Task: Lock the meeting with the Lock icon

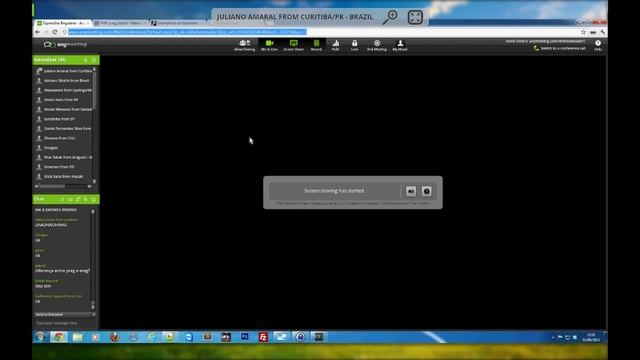Action: click(x=354, y=45)
